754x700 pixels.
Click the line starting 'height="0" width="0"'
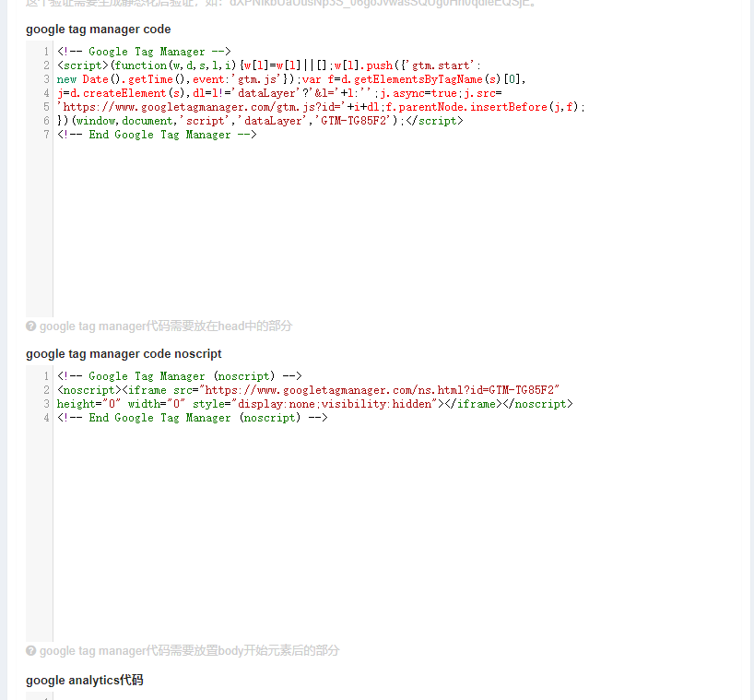tap(314, 404)
